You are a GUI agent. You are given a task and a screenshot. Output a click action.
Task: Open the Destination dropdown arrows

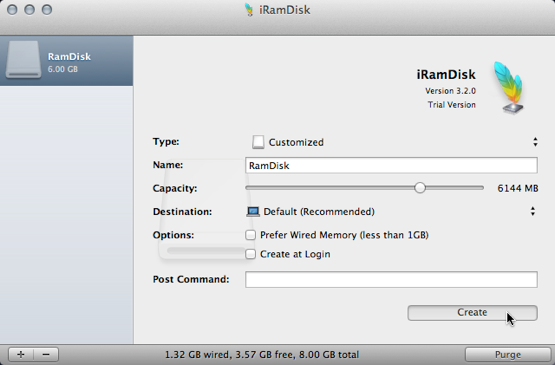[533, 211]
